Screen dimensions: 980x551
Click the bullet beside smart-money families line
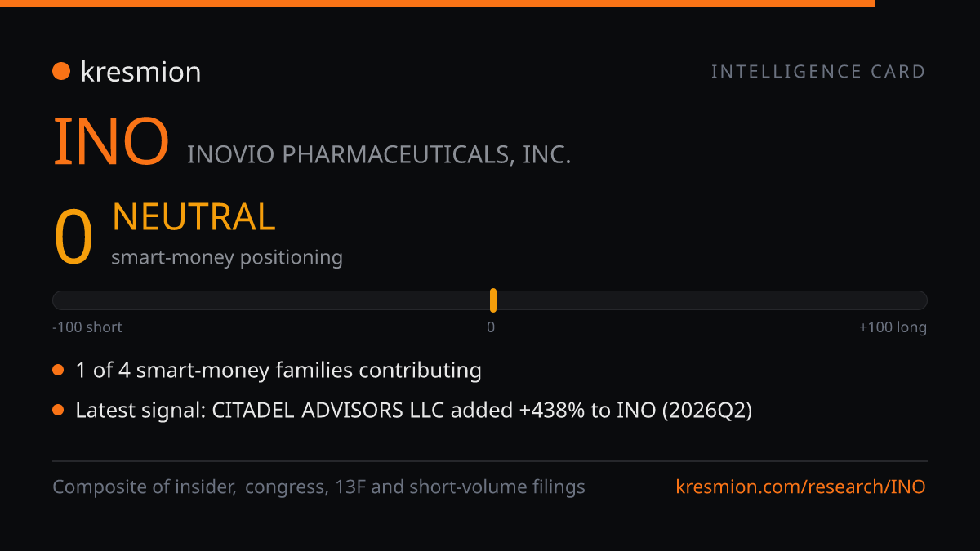point(58,371)
